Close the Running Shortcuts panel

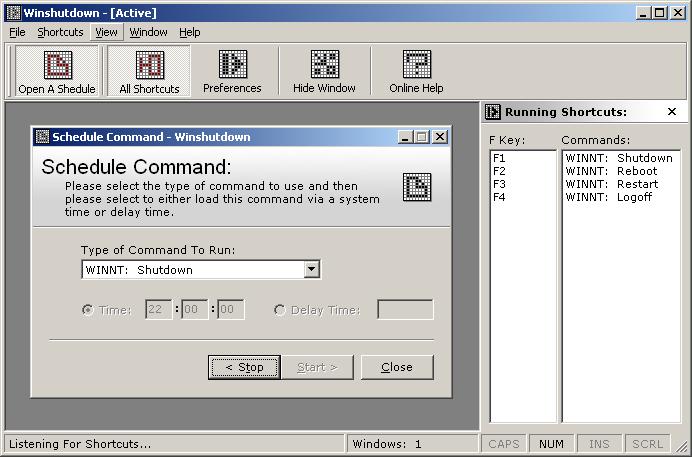tap(672, 112)
